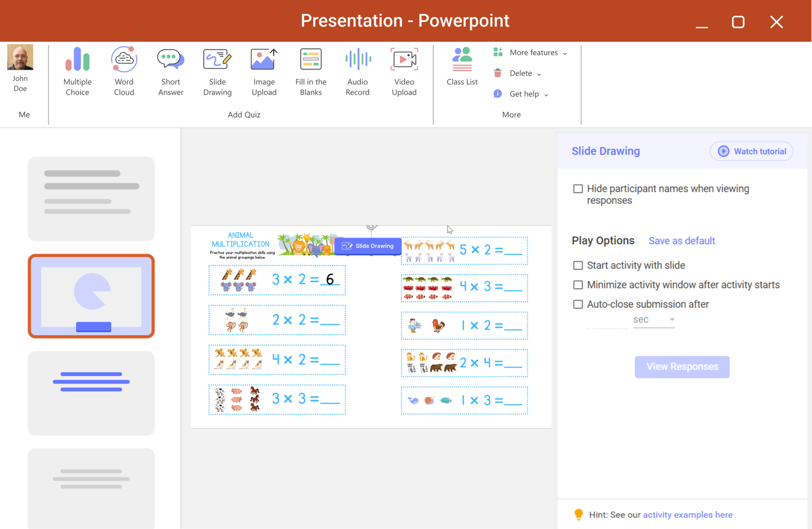Check Start activity with slide

coord(578,265)
